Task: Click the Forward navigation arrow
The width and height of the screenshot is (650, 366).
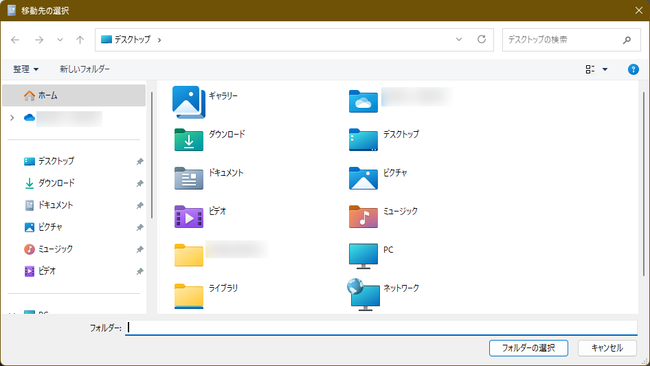Action: coord(39,40)
